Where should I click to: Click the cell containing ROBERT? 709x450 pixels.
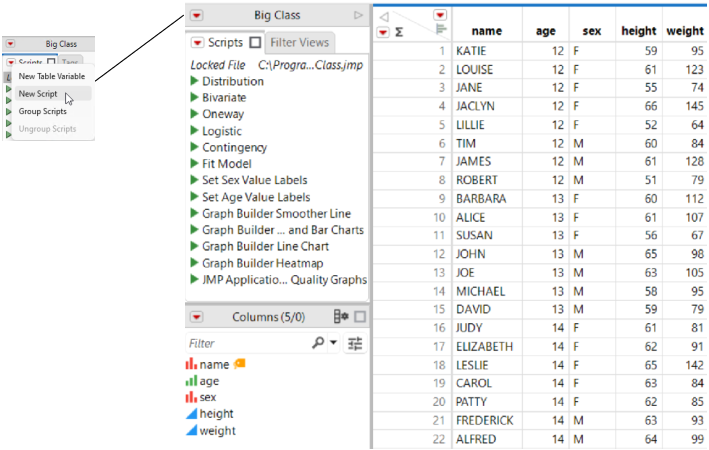487,180
